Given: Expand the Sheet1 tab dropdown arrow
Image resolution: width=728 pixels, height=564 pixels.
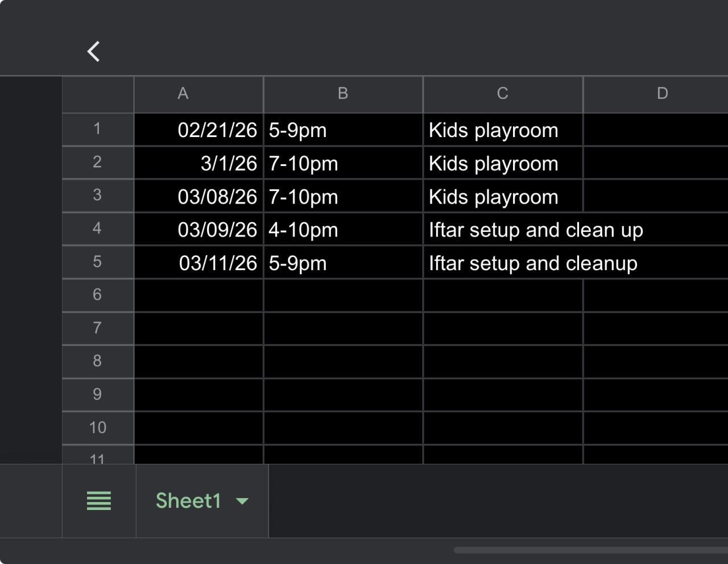Looking at the screenshot, I should [x=242, y=501].
